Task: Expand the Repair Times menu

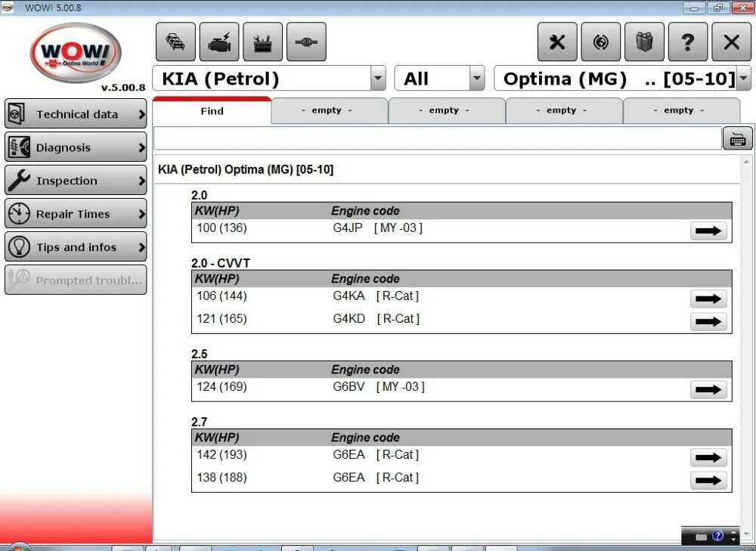Action: point(76,214)
